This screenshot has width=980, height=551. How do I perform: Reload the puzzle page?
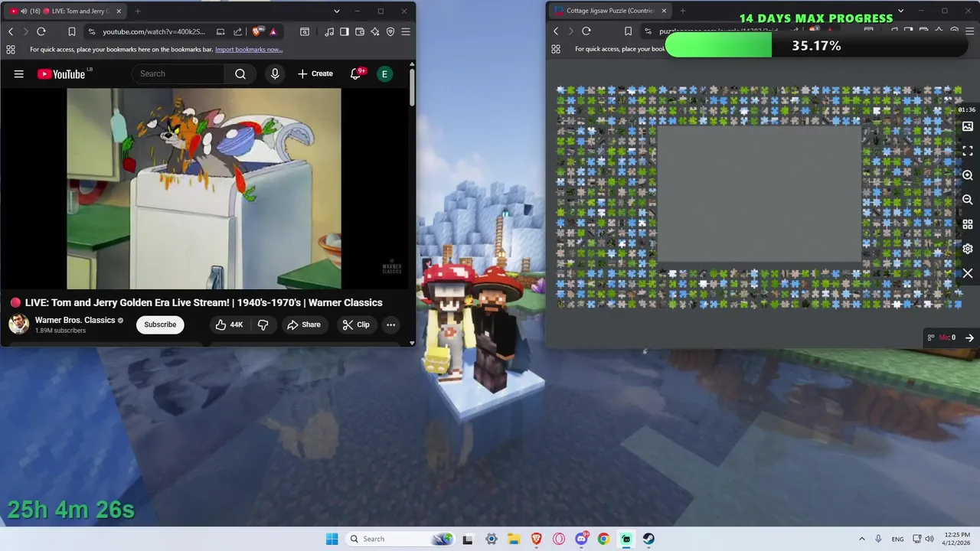tap(586, 31)
